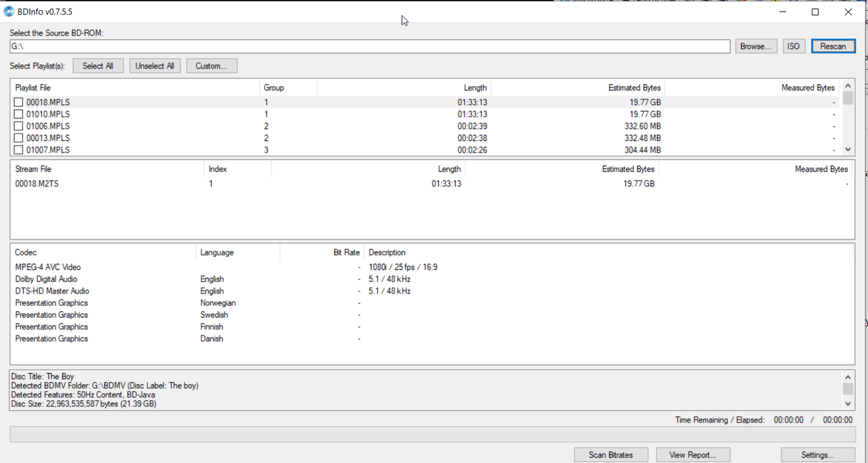
Task: Tick the 01010.MPLS playlist checkbox
Action: (19, 115)
